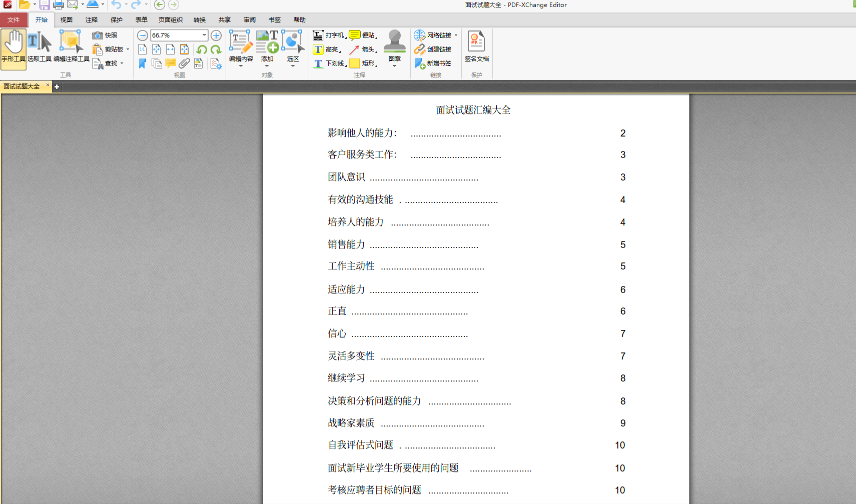856x504 pixels.
Task: Switch to the 注释 ribbon tab
Action: 92,19
